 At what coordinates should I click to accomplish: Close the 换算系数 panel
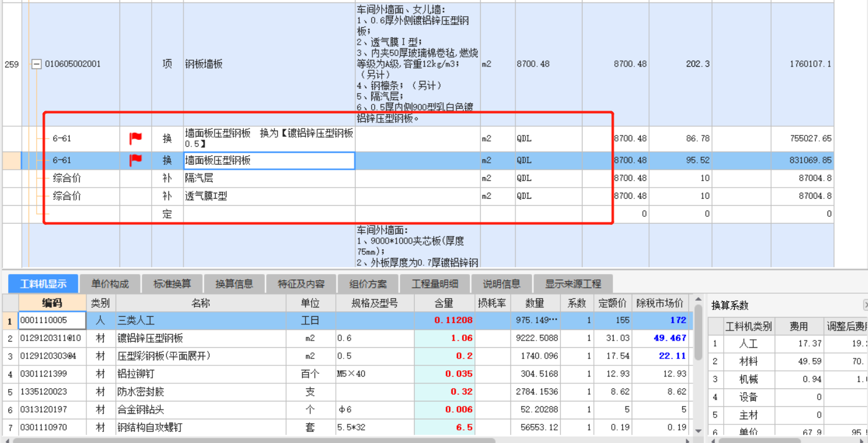click(x=866, y=305)
